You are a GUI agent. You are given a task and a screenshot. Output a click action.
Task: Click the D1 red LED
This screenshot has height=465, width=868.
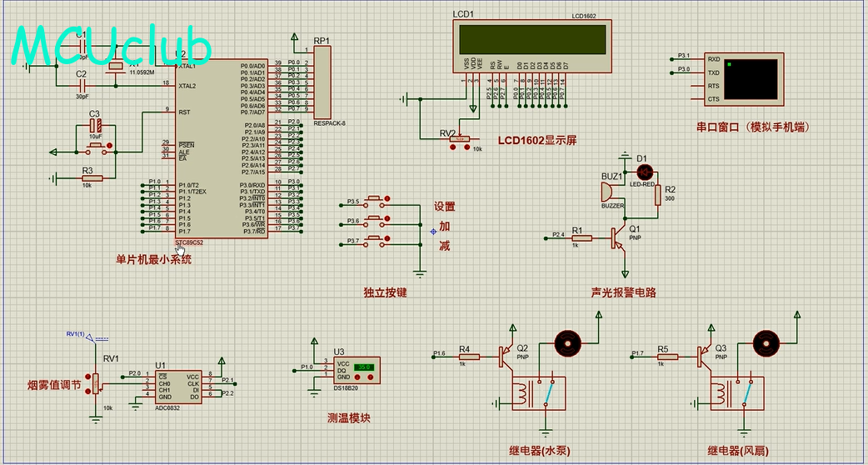[642, 171]
